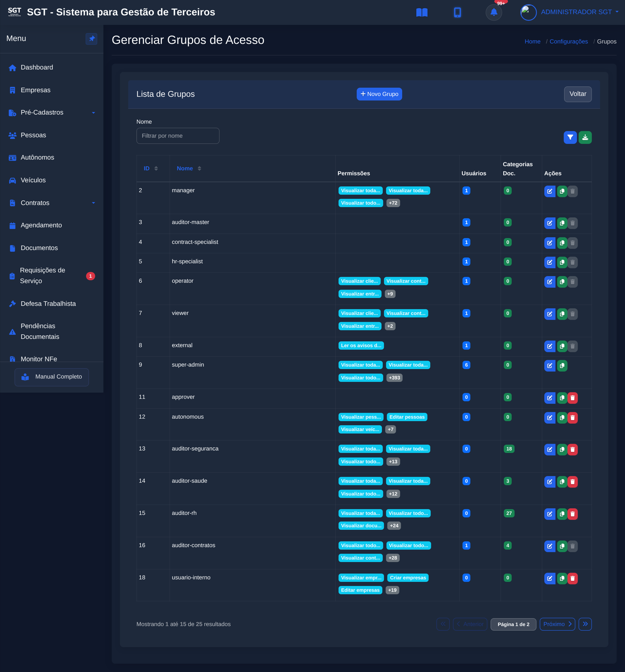Duplicate the auditor-master group
Image resolution: width=625 pixels, height=672 pixels.
pyautogui.click(x=562, y=223)
